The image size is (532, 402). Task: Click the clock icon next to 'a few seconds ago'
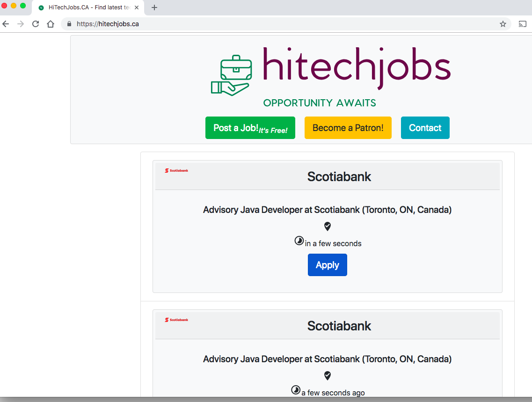[295, 390]
